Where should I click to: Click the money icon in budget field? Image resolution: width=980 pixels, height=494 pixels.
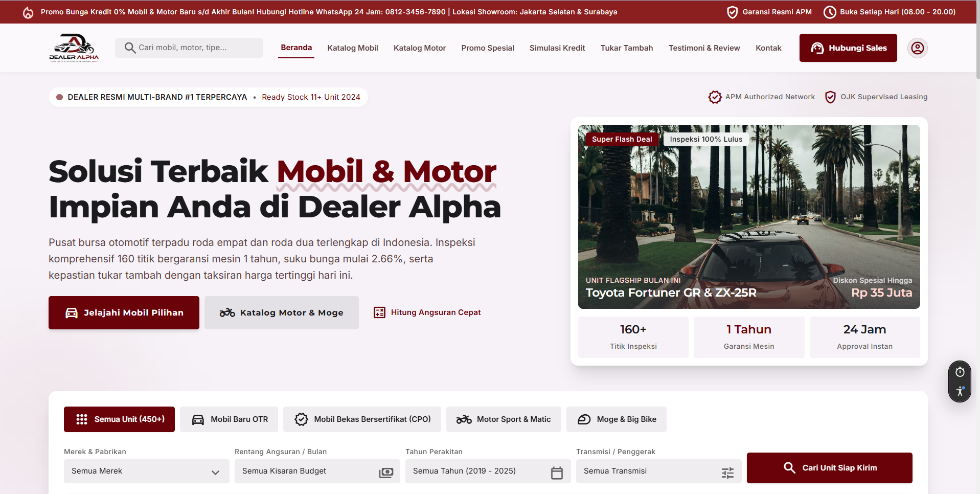(386, 473)
